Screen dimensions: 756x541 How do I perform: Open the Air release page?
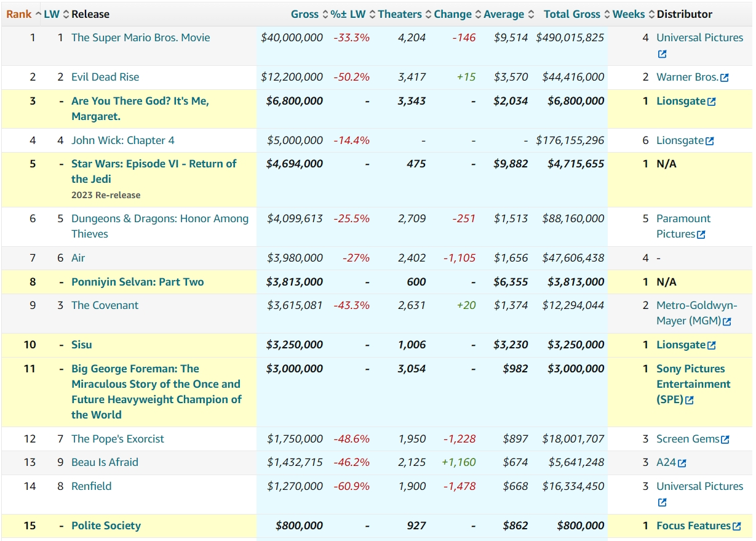78,258
